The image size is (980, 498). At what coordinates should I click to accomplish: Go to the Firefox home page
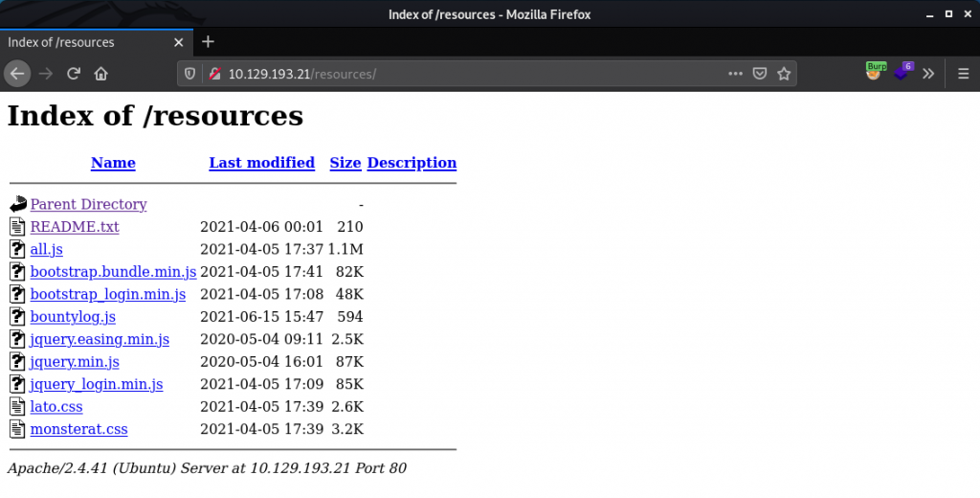(x=100, y=74)
